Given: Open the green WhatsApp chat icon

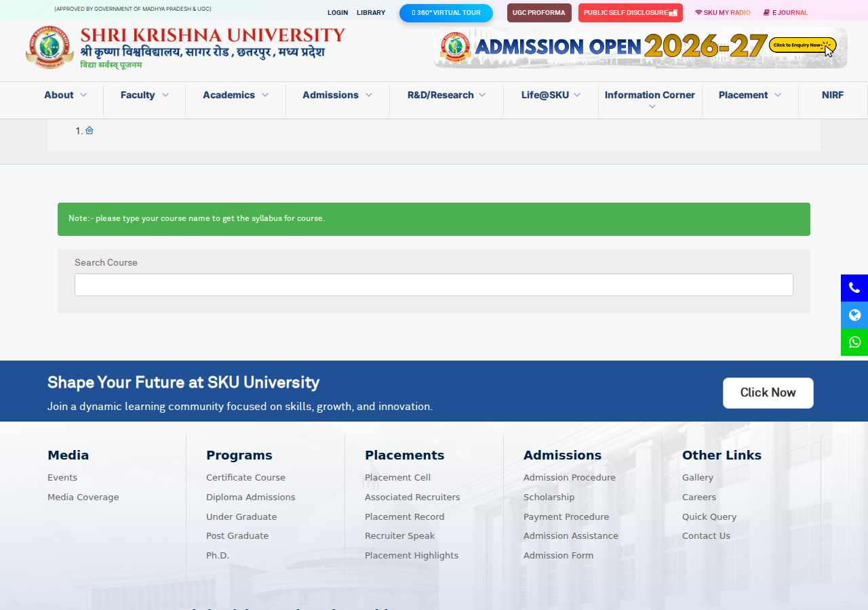Looking at the screenshot, I should pyautogui.click(x=854, y=342).
